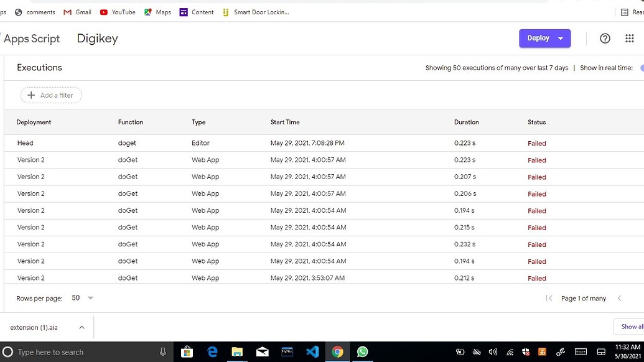Screen dimensions: 644x362
Task: Open the Deploy dropdown button
Action: (544, 38)
